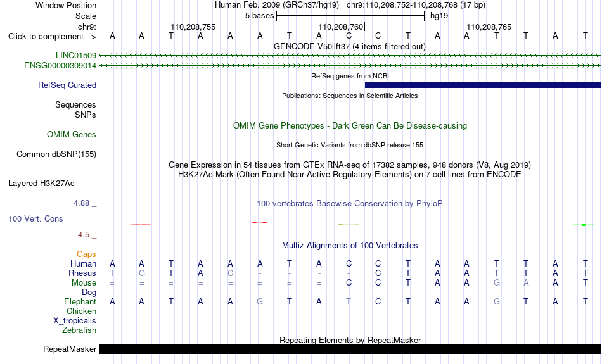Click the dark C base in Elephant row
The width and height of the screenshot is (602, 364).
(x=378, y=302)
